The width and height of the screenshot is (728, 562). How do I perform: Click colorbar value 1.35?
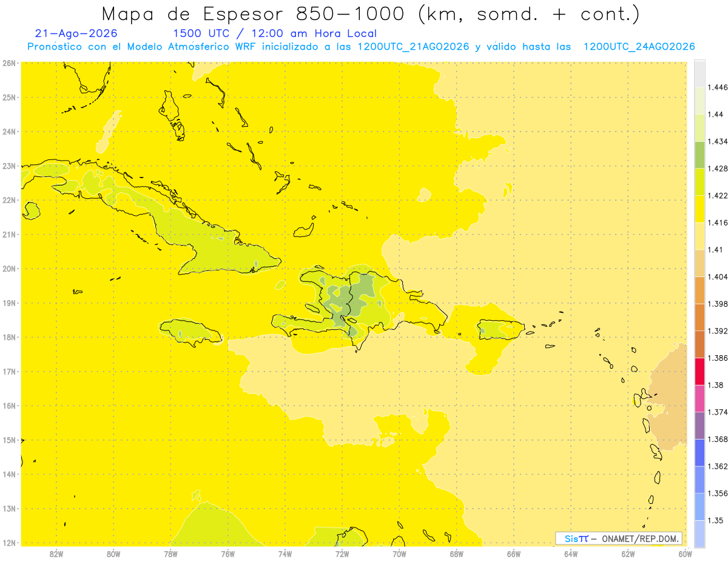(x=715, y=520)
